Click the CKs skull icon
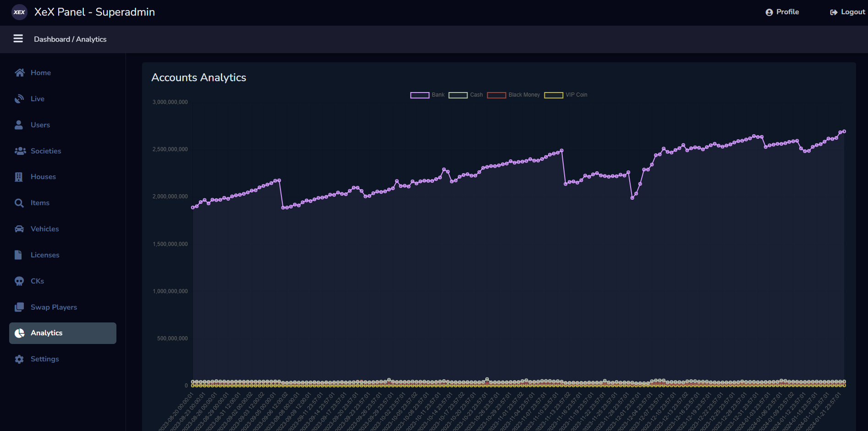868x431 pixels. (19, 281)
